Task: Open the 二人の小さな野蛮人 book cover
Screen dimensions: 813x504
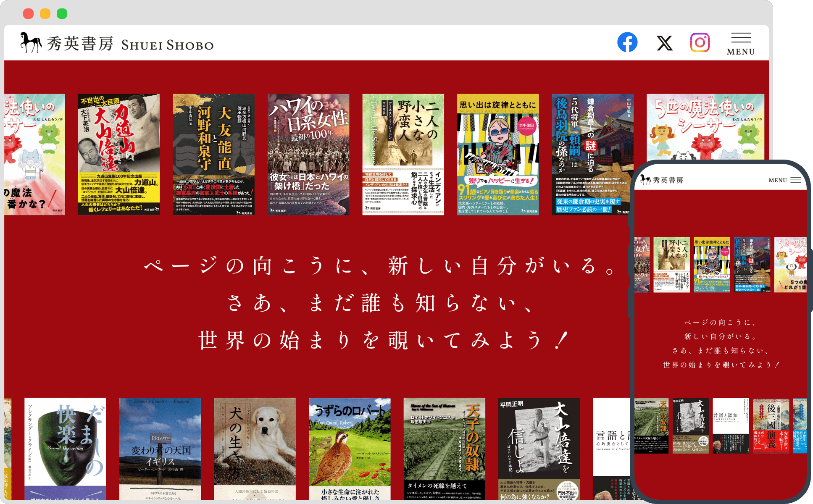Action: [403, 154]
